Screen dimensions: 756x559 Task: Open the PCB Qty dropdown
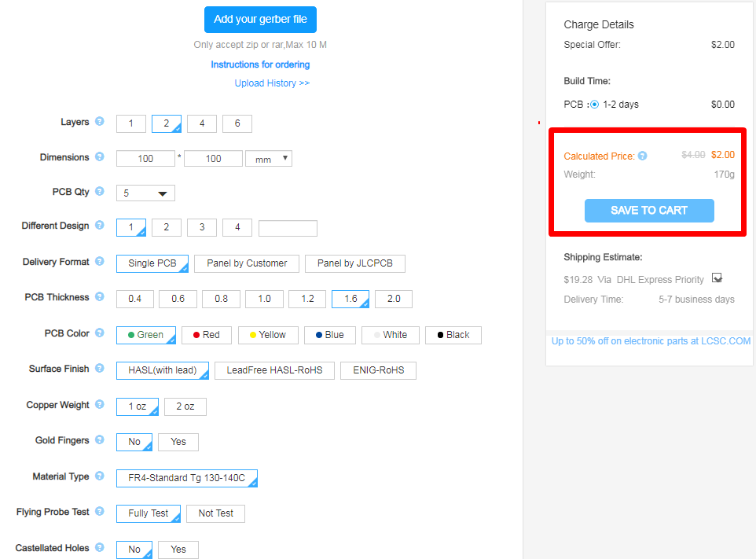tap(145, 193)
